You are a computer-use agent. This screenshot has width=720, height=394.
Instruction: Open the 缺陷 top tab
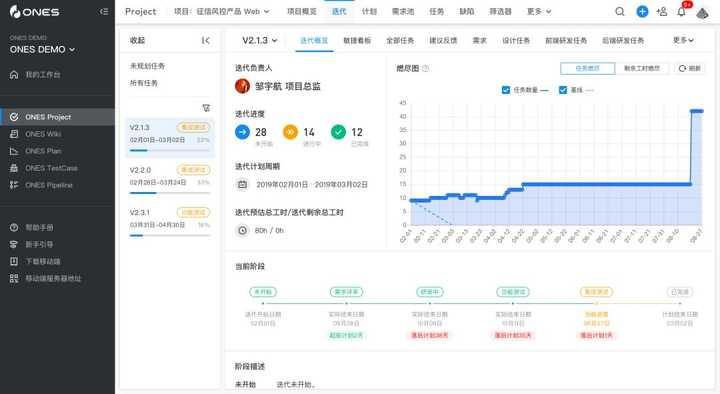tap(467, 11)
